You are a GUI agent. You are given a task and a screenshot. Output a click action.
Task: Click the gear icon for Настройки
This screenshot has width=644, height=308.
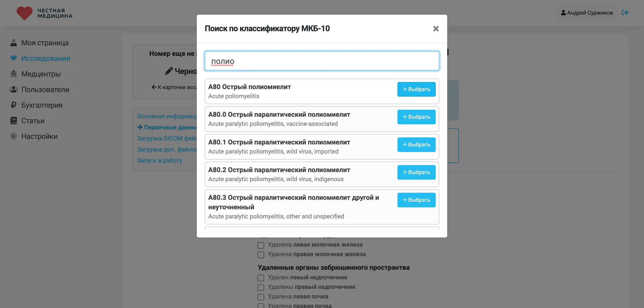point(14,136)
